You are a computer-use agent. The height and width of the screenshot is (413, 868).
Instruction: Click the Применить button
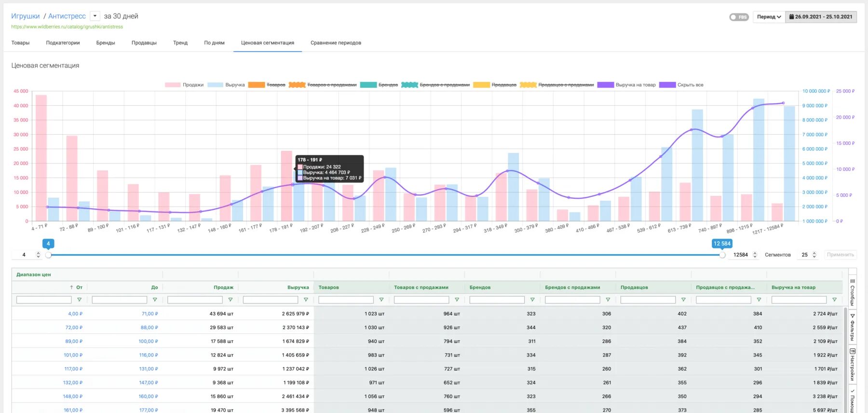(x=840, y=255)
